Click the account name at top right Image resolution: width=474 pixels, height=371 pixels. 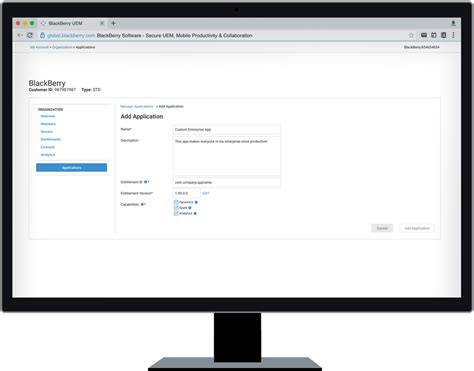coord(422,47)
